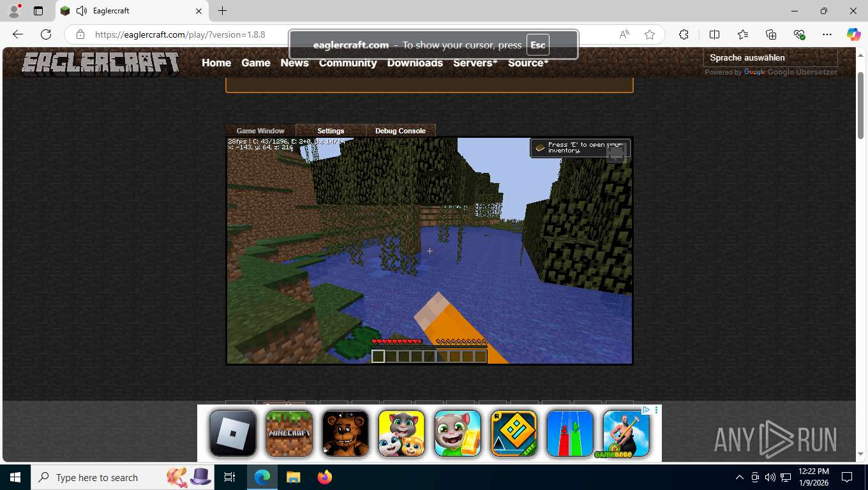Viewport: 868px width, 490px height.
Task: Open the AdChoices info icon
Action: click(646, 410)
